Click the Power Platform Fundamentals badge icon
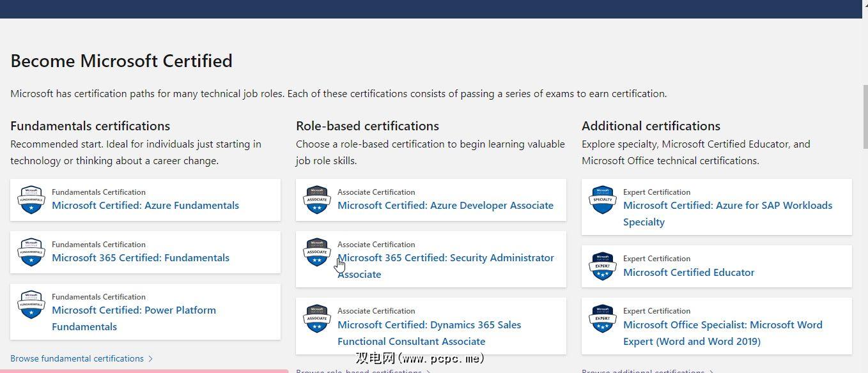The width and height of the screenshot is (868, 373). coord(31,305)
